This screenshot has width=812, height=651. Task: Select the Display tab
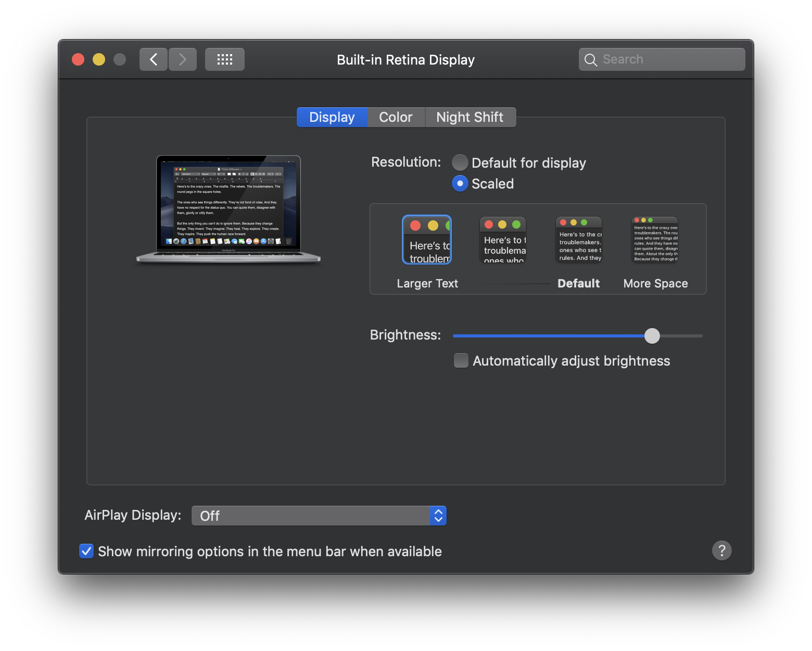click(332, 117)
